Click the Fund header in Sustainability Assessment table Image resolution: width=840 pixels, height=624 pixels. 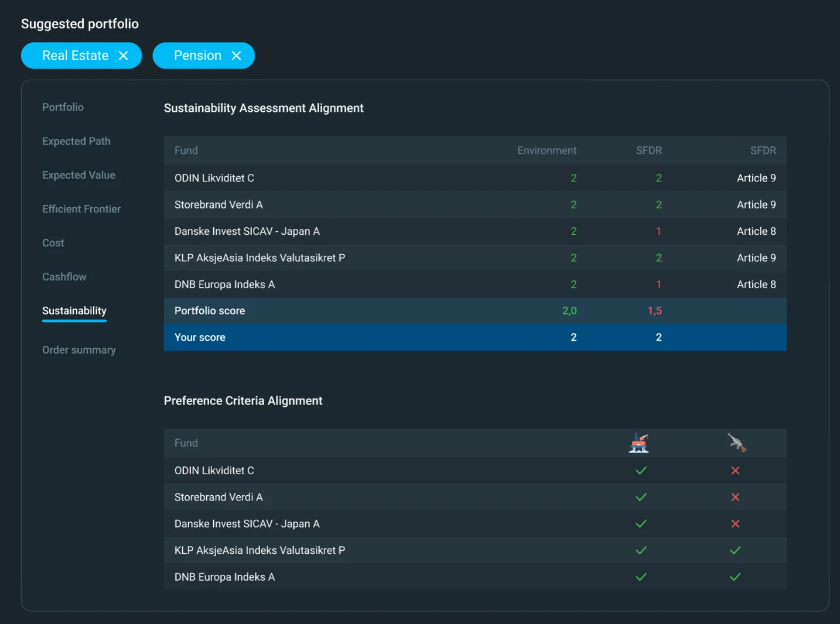point(186,150)
